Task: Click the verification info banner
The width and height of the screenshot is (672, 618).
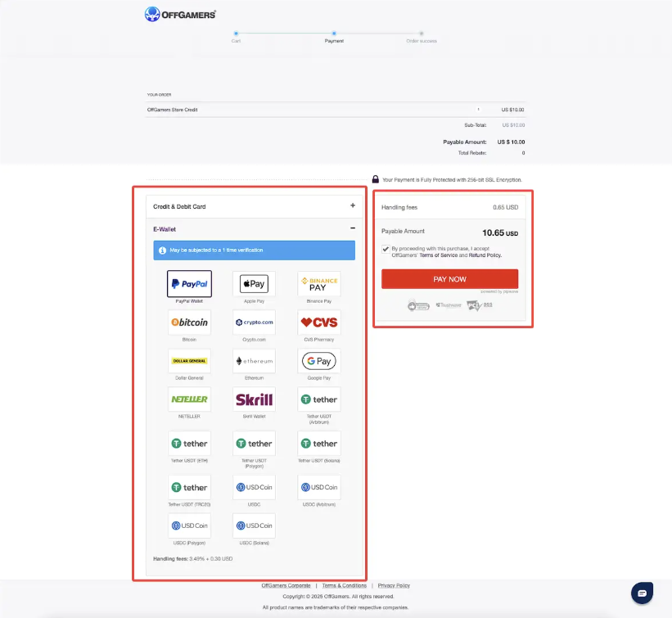Action: (254, 250)
